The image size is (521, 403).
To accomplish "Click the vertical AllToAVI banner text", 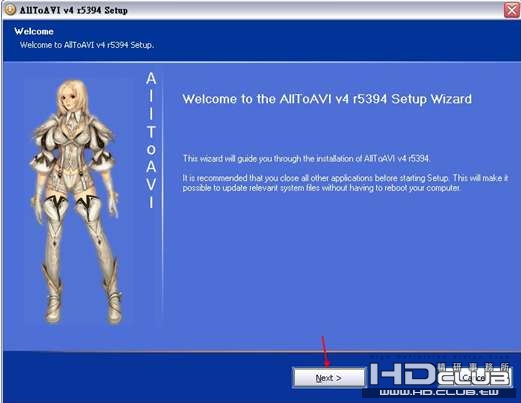I will pyautogui.click(x=151, y=140).
